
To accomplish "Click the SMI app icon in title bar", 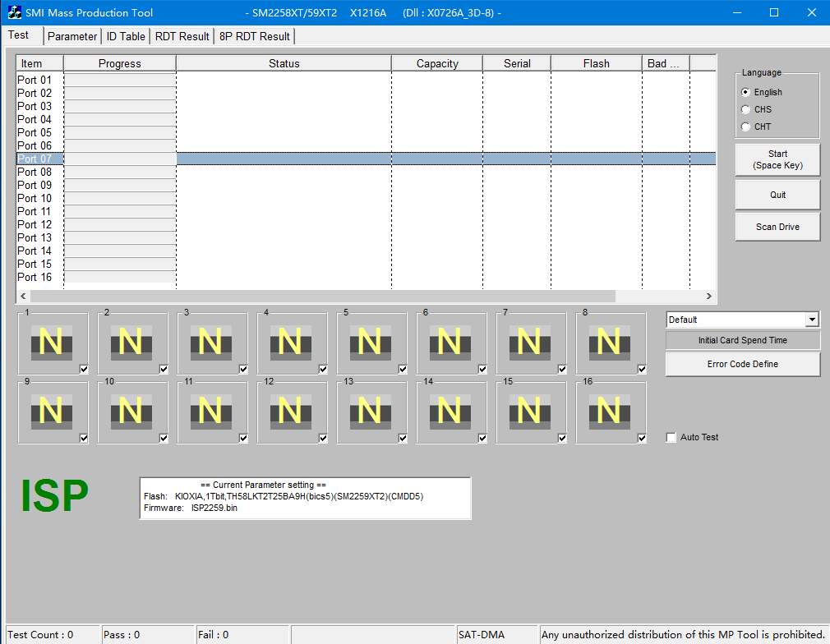I will (x=14, y=12).
